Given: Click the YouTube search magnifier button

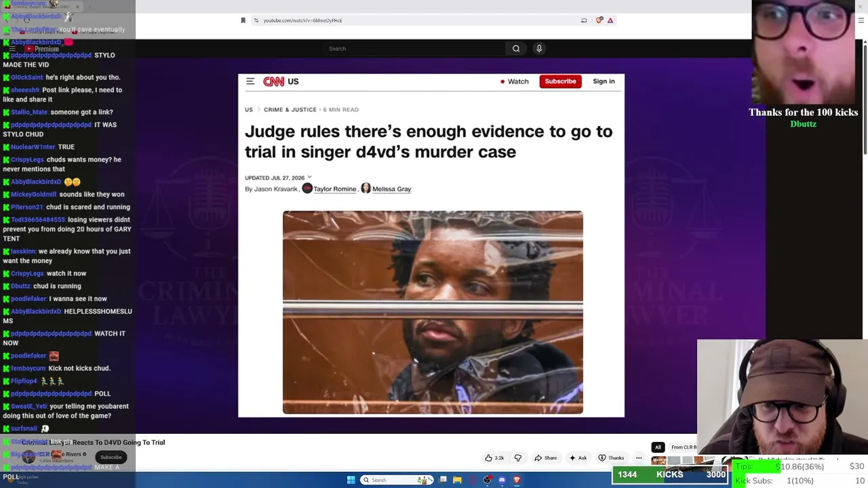Looking at the screenshot, I should pos(516,49).
